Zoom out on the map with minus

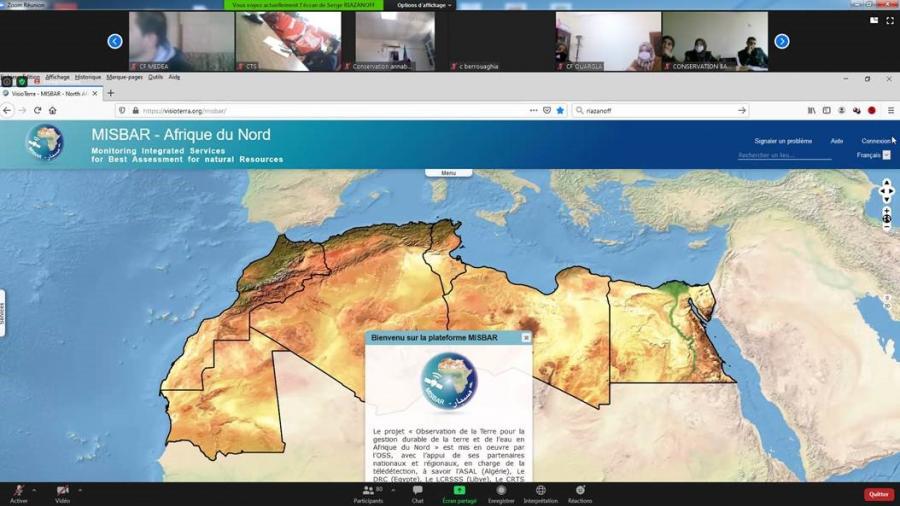click(x=887, y=227)
